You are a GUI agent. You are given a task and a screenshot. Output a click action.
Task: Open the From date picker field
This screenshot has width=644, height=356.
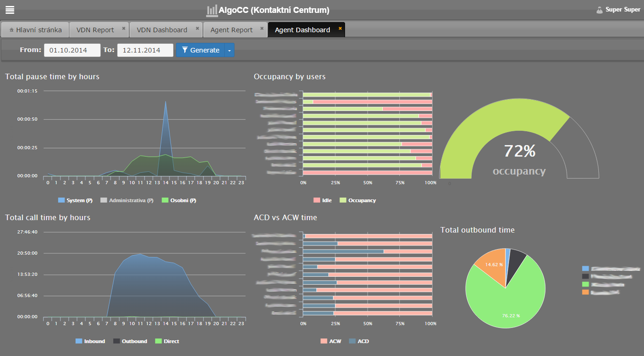point(72,50)
